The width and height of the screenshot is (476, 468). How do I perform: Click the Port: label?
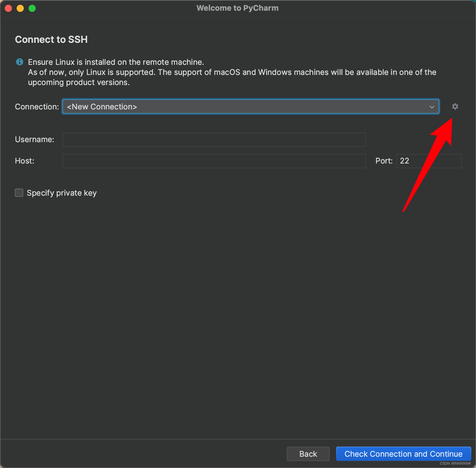[x=384, y=161]
